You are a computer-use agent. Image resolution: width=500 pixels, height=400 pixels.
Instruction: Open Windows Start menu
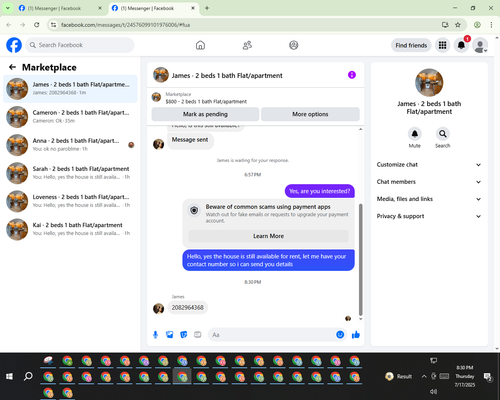click(x=9, y=376)
